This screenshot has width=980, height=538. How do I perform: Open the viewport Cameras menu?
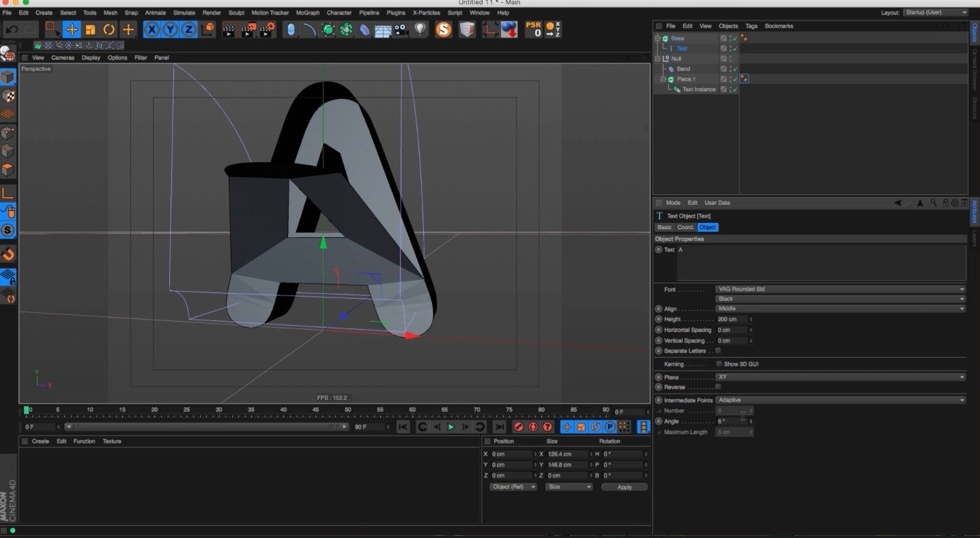(63, 58)
